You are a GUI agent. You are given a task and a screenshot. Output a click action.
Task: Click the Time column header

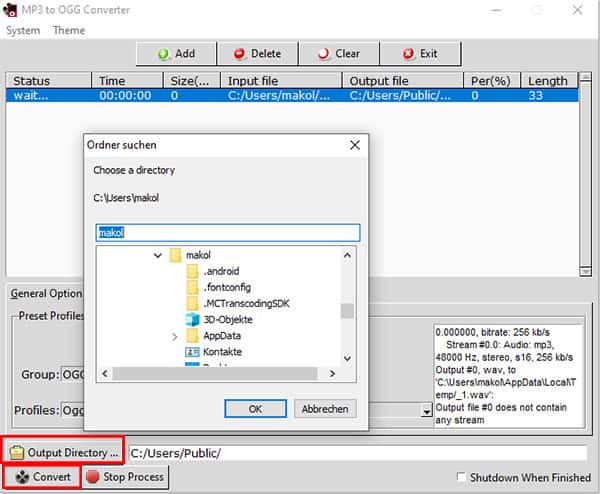coord(127,81)
